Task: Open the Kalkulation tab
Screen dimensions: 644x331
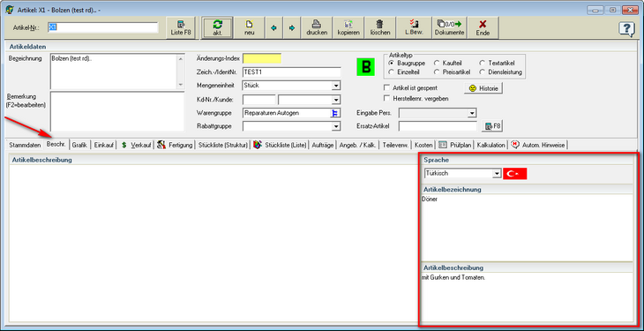Action: click(x=490, y=145)
